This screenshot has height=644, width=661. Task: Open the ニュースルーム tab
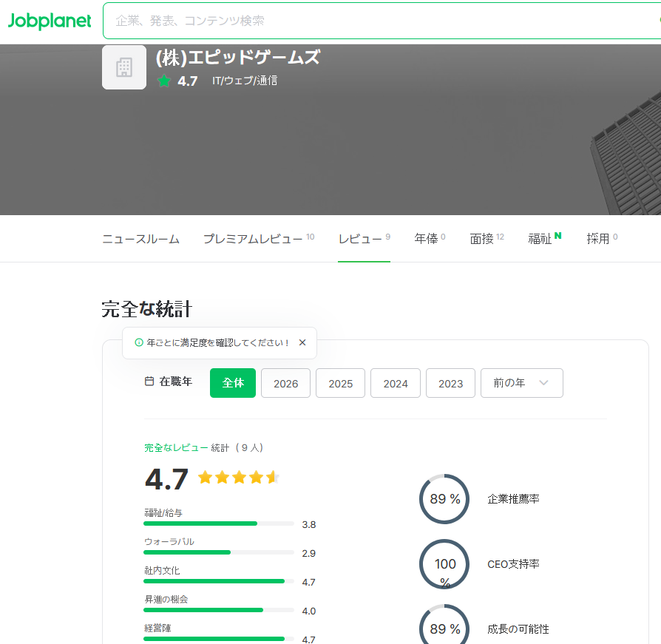point(140,239)
